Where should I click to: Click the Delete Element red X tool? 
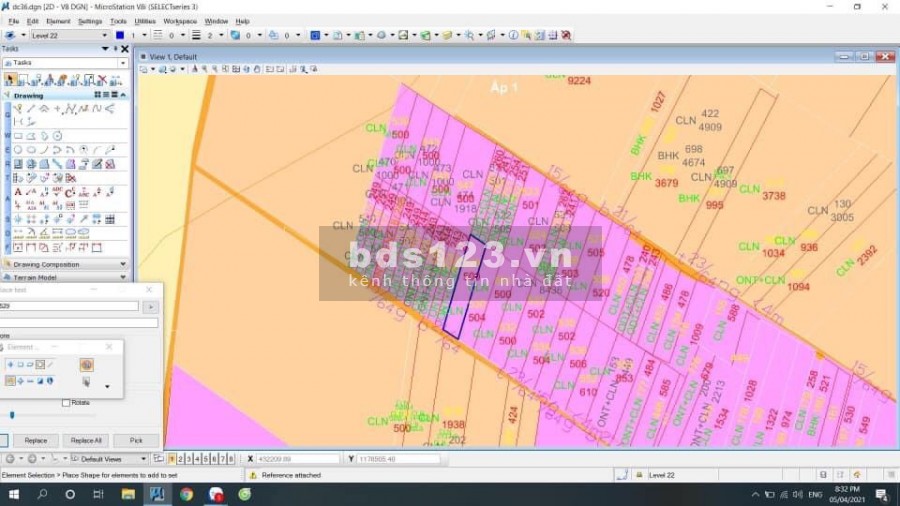101,79
